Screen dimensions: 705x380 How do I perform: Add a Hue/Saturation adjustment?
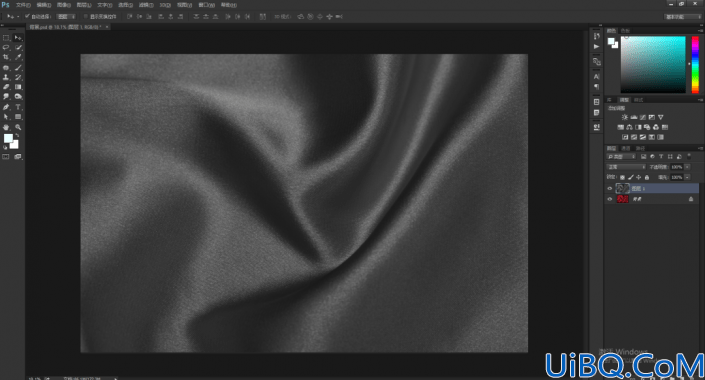620,127
